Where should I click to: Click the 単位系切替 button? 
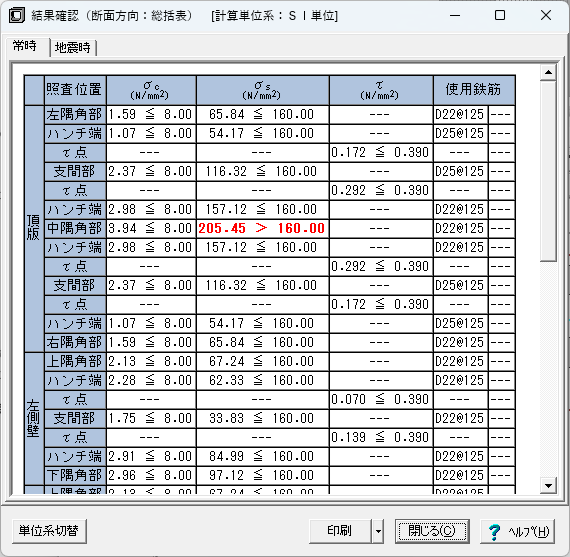tap(49, 531)
